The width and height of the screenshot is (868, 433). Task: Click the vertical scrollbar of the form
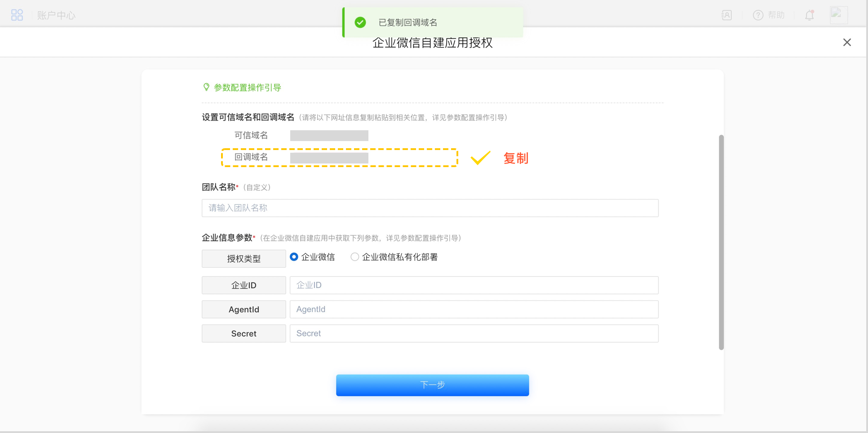point(721,242)
